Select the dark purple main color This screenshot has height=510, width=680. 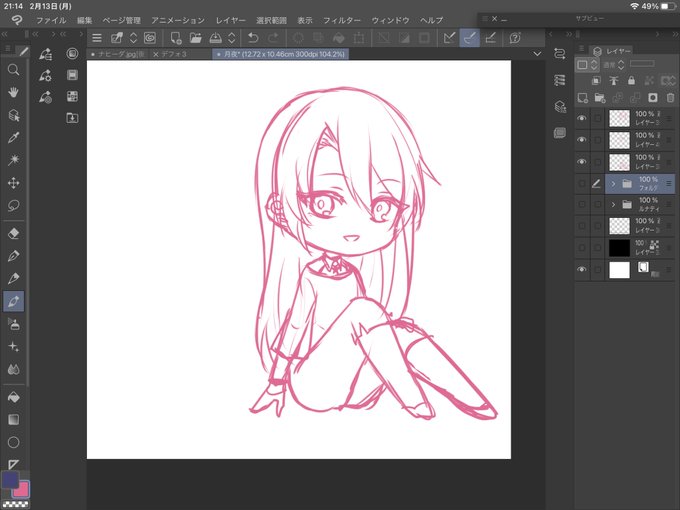tap(10, 480)
